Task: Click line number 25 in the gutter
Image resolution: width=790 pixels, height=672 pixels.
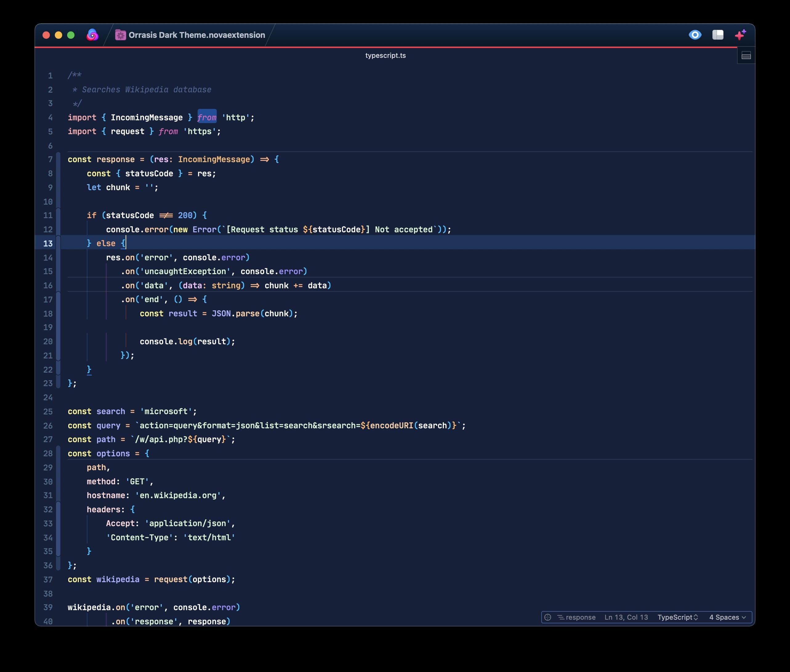Action: (48, 411)
